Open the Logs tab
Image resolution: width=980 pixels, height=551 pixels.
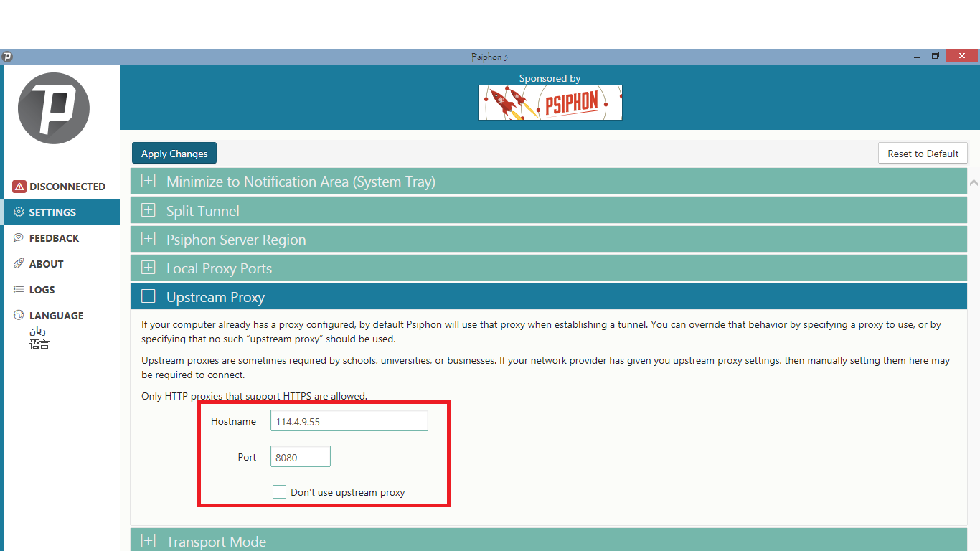click(62, 290)
